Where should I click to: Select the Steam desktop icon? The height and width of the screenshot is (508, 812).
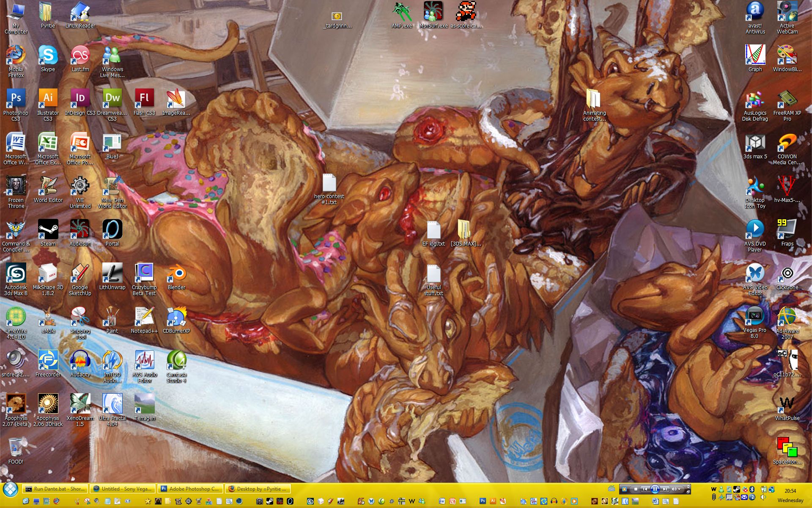[48, 232]
